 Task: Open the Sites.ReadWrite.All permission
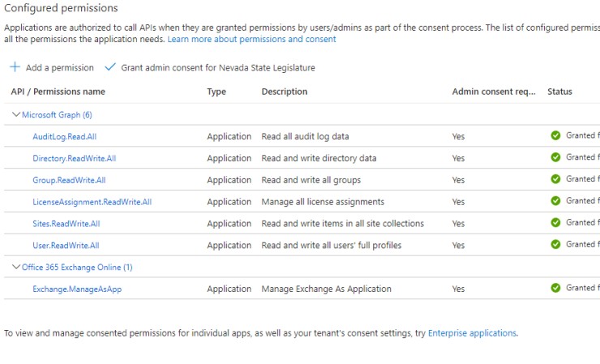[x=66, y=224]
